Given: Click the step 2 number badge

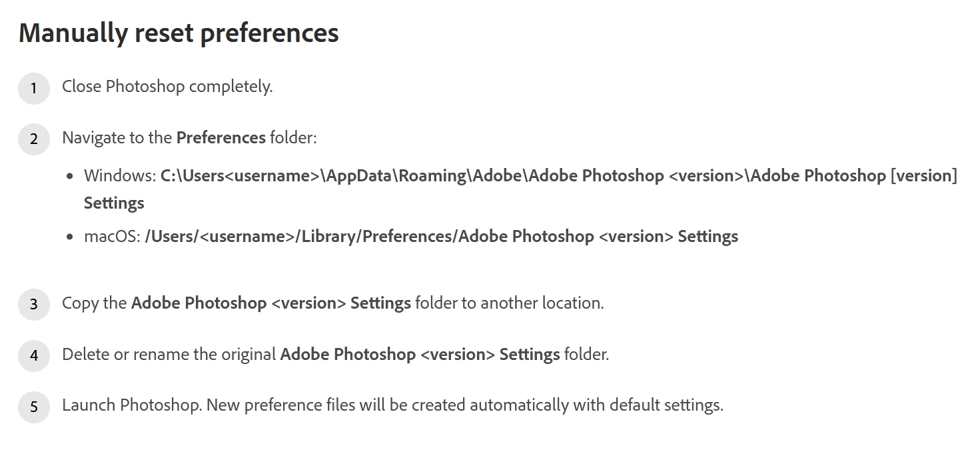Looking at the screenshot, I should point(34,139).
